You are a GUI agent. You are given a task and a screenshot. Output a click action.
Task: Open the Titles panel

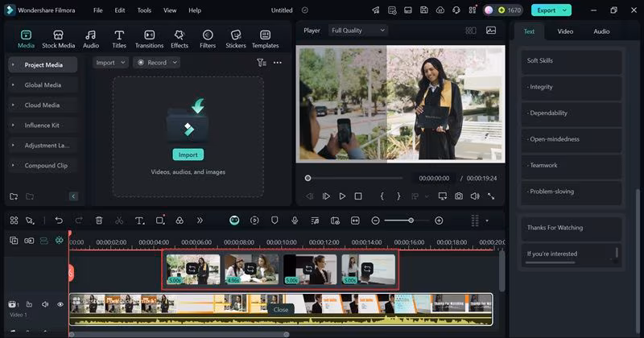[119, 39]
